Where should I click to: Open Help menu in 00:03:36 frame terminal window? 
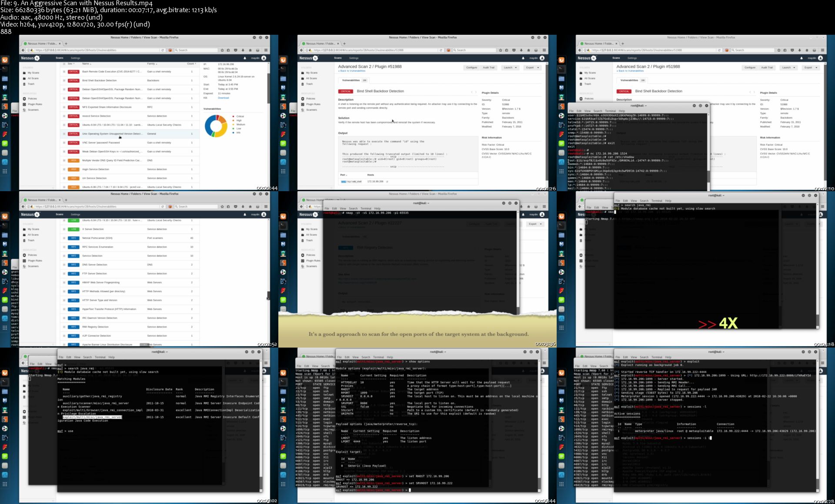click(x=377, y=209)
